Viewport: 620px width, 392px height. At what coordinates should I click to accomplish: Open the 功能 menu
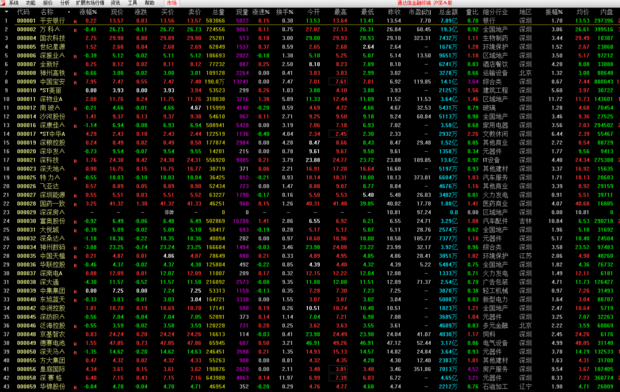click(x=30, y=3)
